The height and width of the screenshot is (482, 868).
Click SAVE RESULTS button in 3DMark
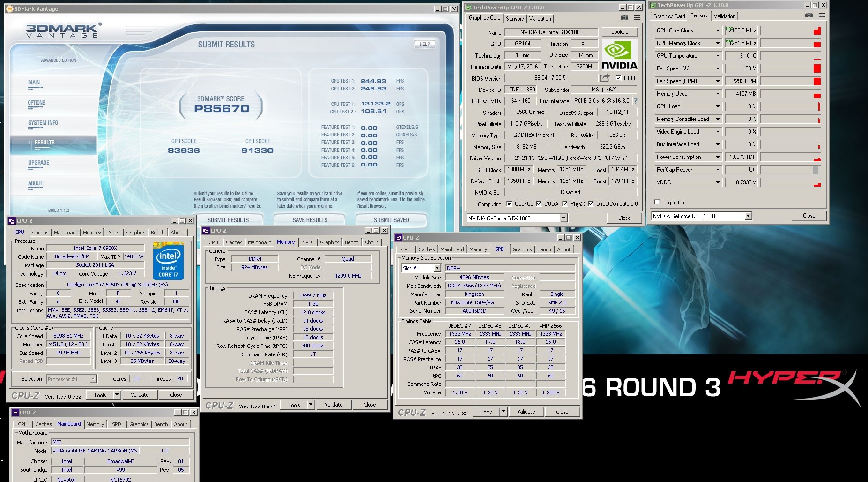click(310, 220)
